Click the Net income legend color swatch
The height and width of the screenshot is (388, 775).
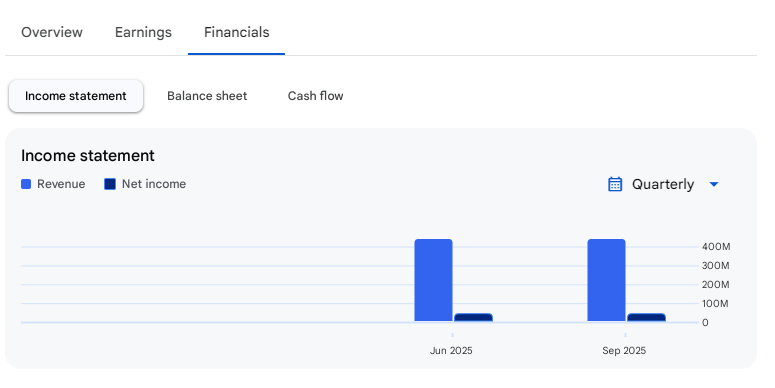(110, 184)
